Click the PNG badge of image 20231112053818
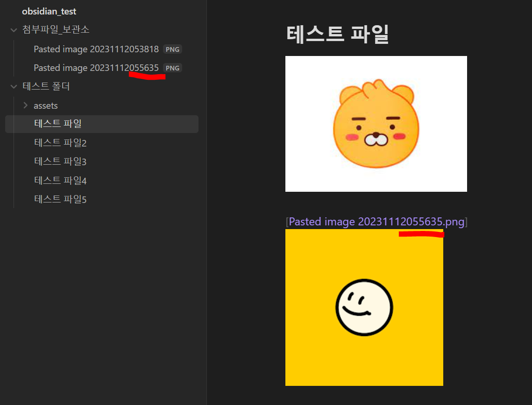 click(x=172, y=49)
